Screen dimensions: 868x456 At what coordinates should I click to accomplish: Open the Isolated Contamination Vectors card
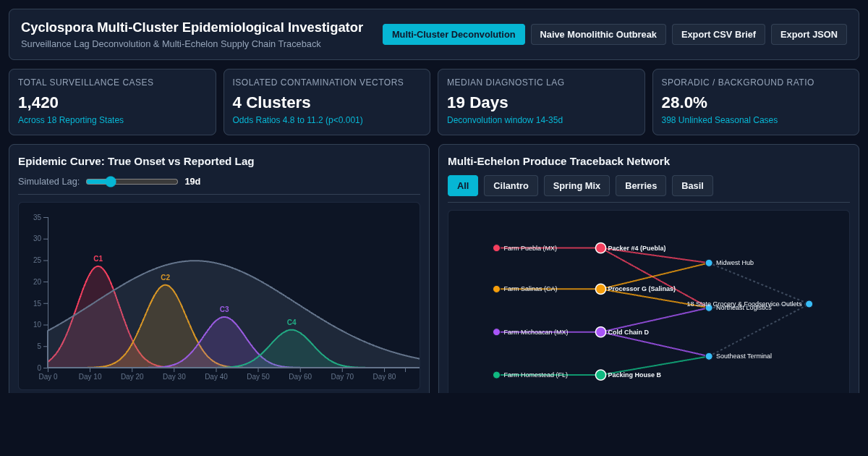327,102
